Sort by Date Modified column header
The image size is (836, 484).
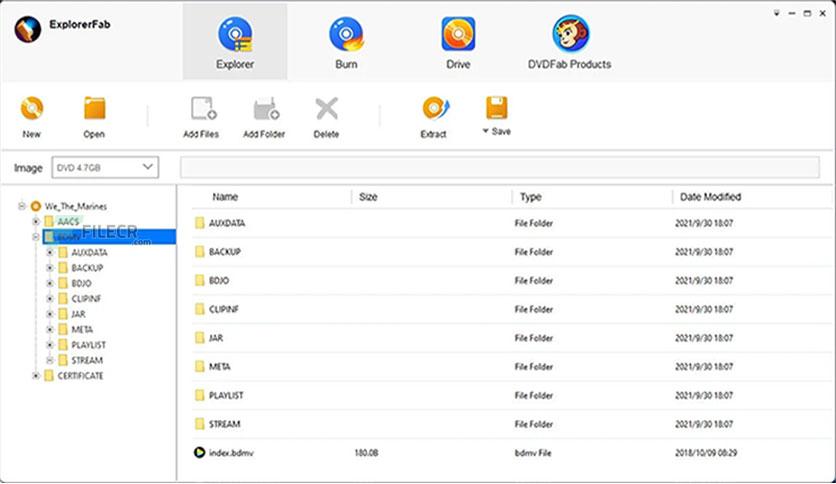tap(710, 197)
